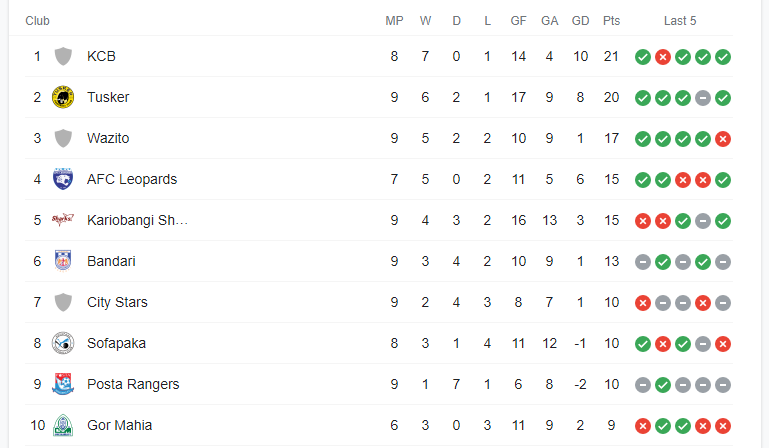
Task: Open the Wazito team name link
Action: [x=108, y=138]
